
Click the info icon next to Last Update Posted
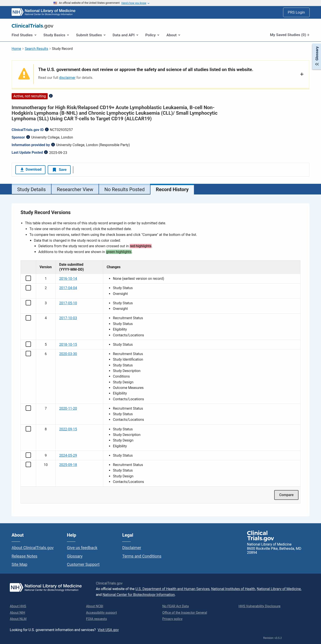coord(46,152)
